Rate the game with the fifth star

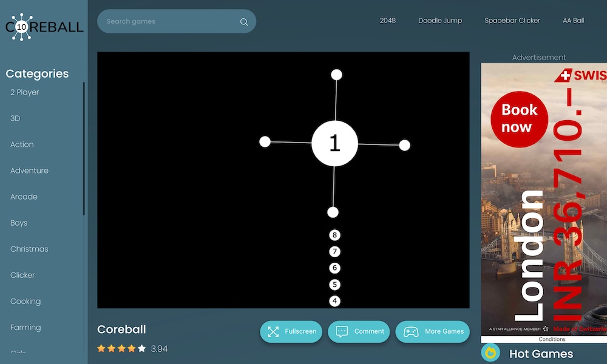[141, 349]
